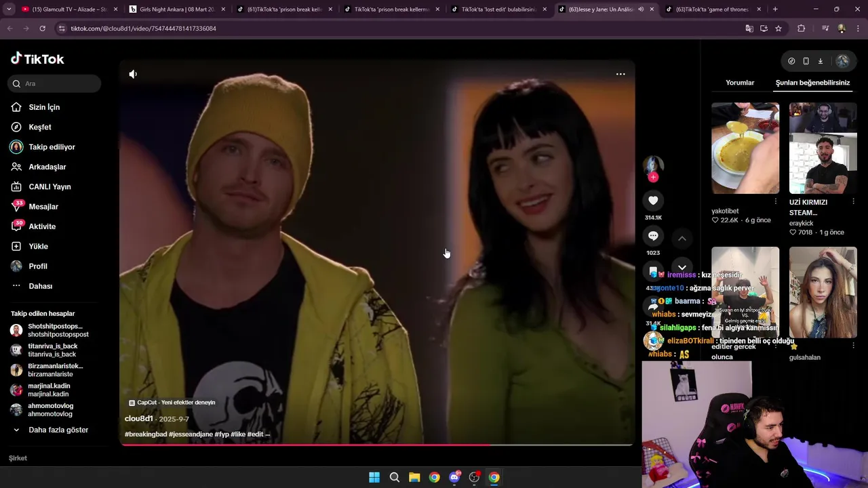Close the 'game of thrones' browser tab

point(759,9)
